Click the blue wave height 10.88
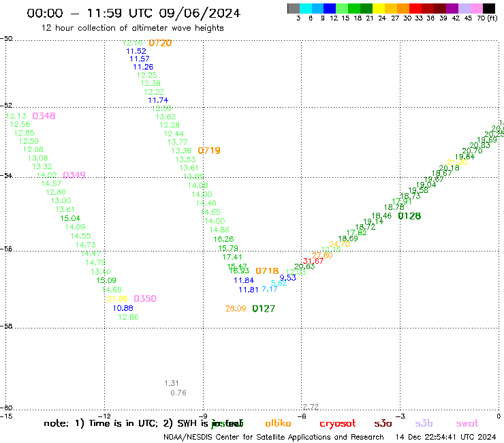The image size is (504, 443). (x=123, y=308)
